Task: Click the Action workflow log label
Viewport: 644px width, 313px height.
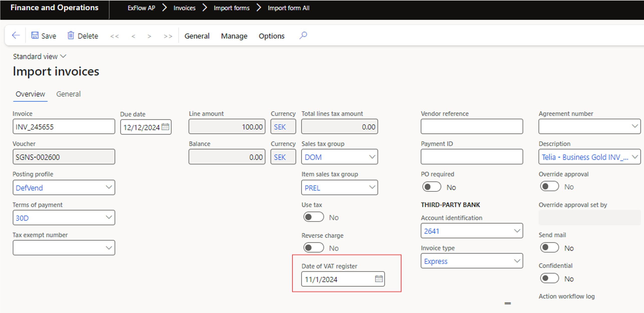Action: click(567, 296)
